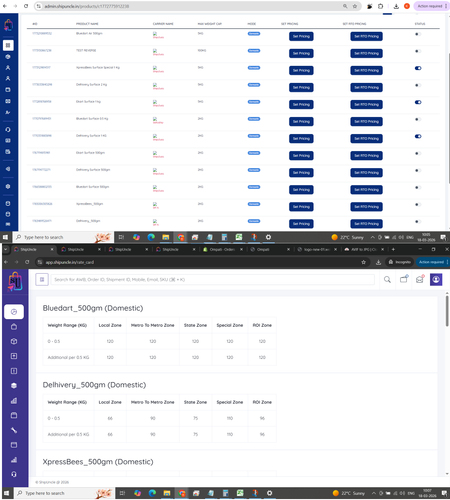The image size is (450, 500).
Task: Click the admin products table vertical scrollbar
Action: pos(448,118)
